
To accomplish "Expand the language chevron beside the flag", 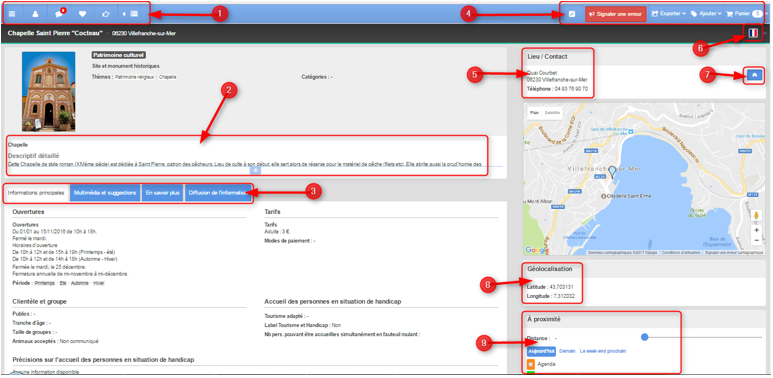I will coord(765,33).
